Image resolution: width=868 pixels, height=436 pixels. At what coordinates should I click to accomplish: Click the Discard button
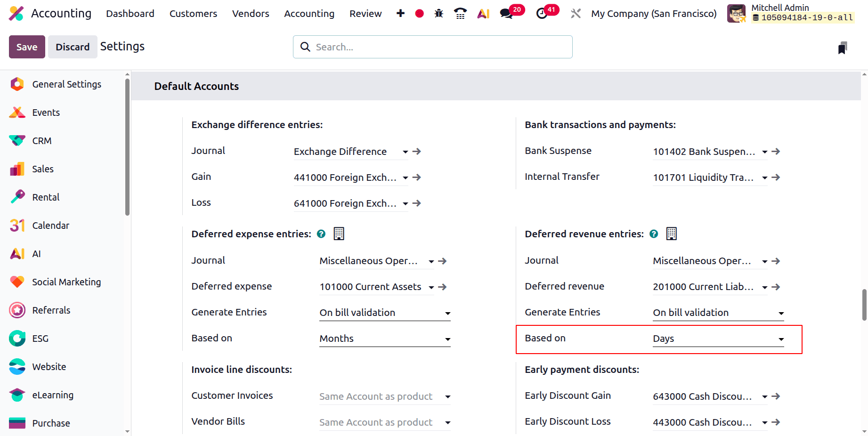tap(73, 47)
